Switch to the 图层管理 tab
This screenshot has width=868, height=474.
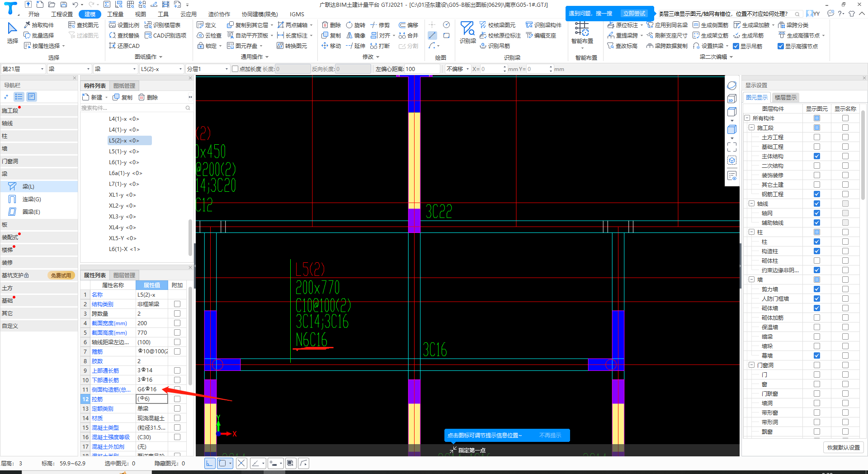pos(124,275)
